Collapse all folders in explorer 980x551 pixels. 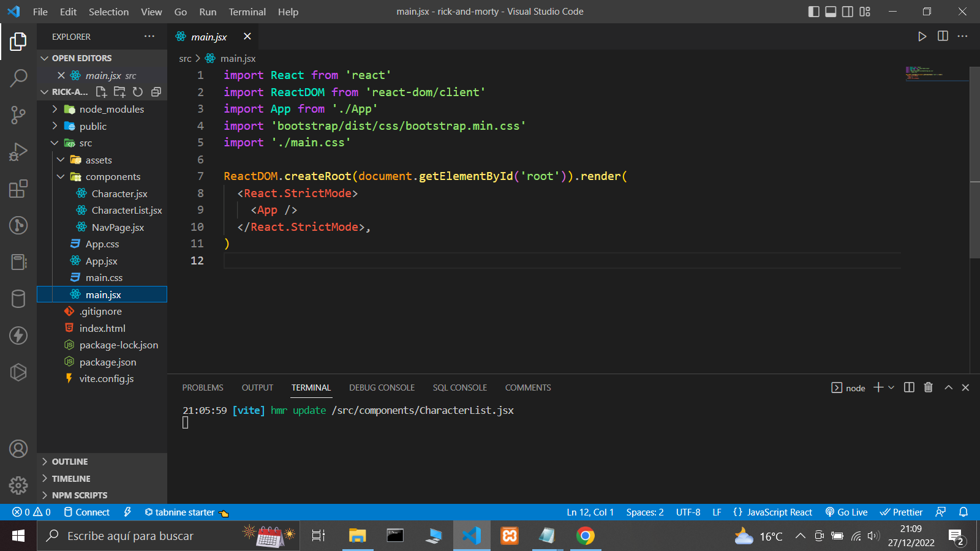tap(156, 92)
